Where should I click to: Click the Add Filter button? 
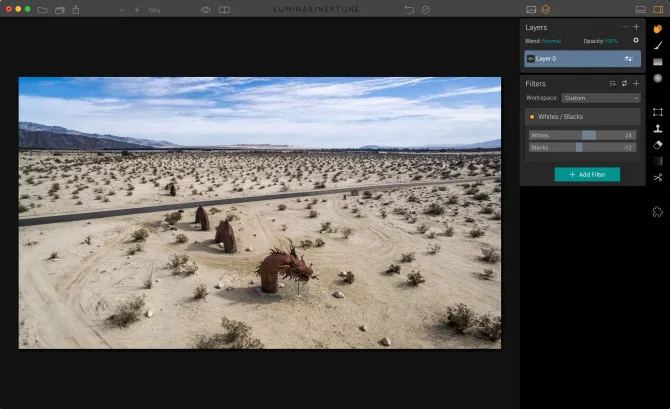tap(587, 174)
